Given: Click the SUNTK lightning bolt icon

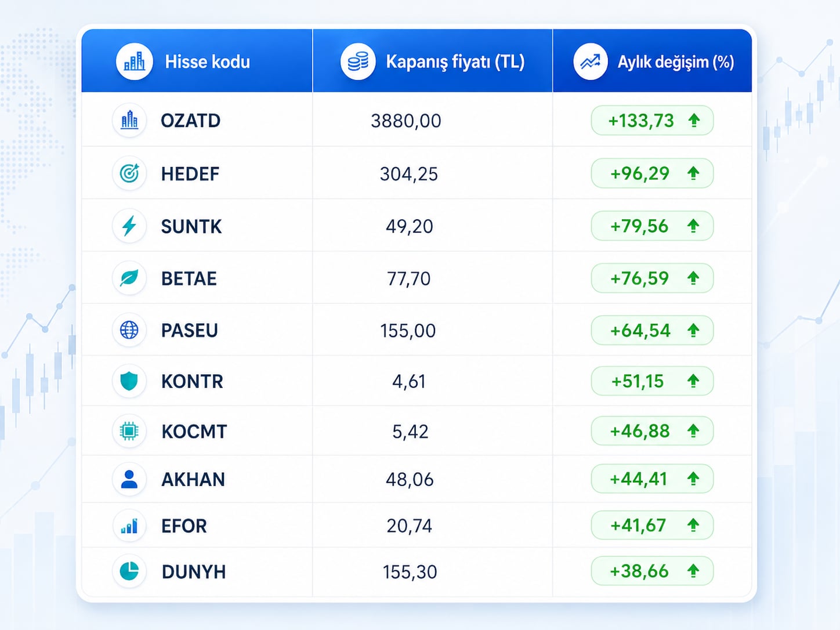Looking at the screenshot, I should pyautogui.click(x=129, y=226).
